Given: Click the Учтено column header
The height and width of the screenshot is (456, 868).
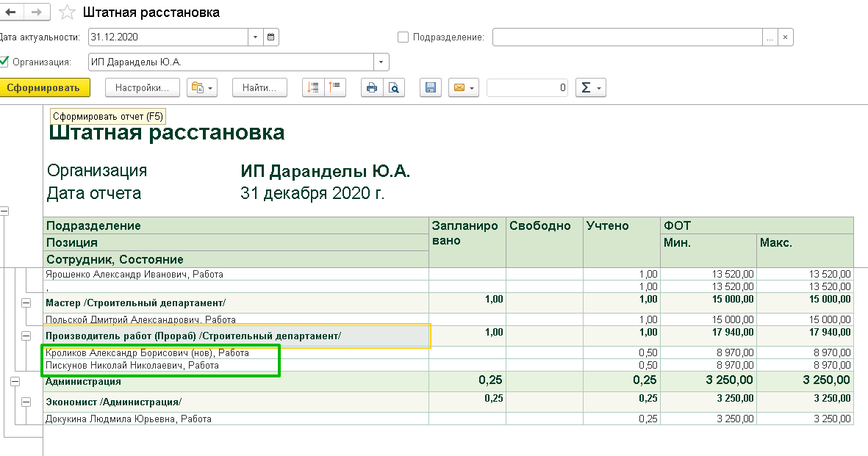Looking at the screenshot, I should (622, 242).
